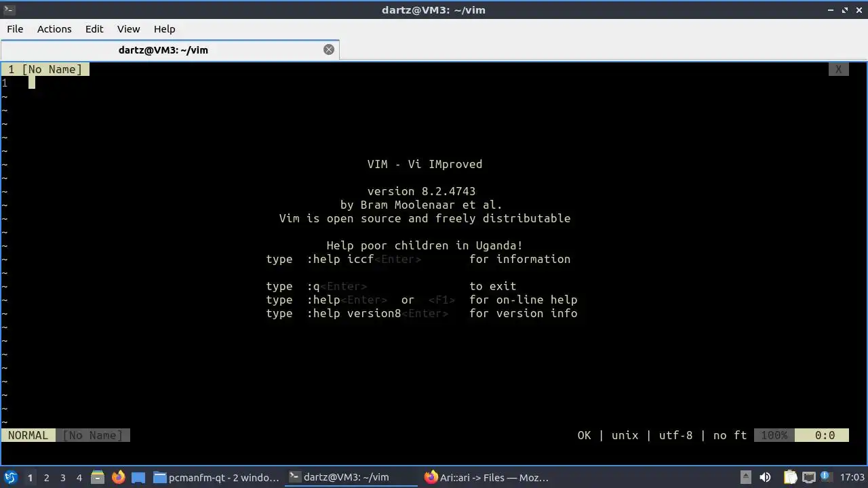
Task: Click the 100% position indicator
Action: [x=774, y=435]
